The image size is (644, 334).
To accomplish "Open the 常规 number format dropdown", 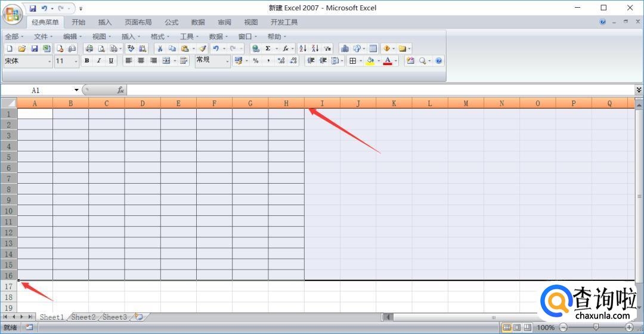I will coord(227,61).
